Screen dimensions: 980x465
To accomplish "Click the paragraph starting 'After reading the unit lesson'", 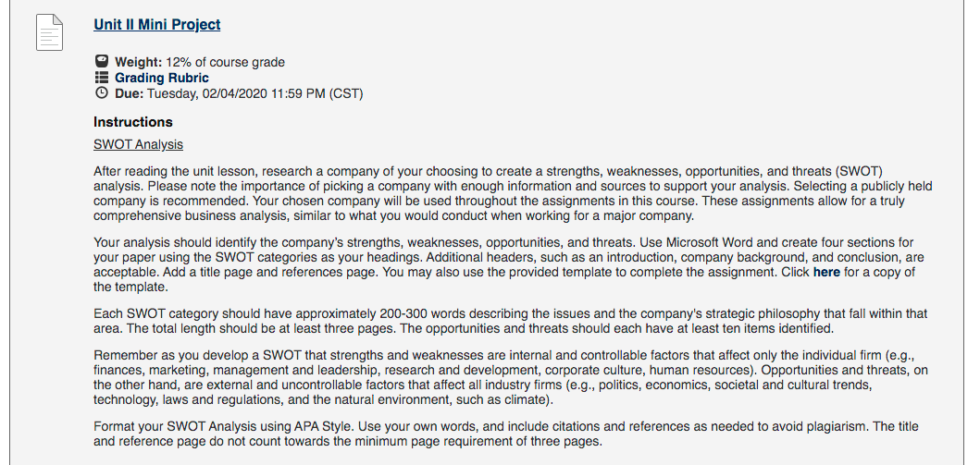I will 513,193.
